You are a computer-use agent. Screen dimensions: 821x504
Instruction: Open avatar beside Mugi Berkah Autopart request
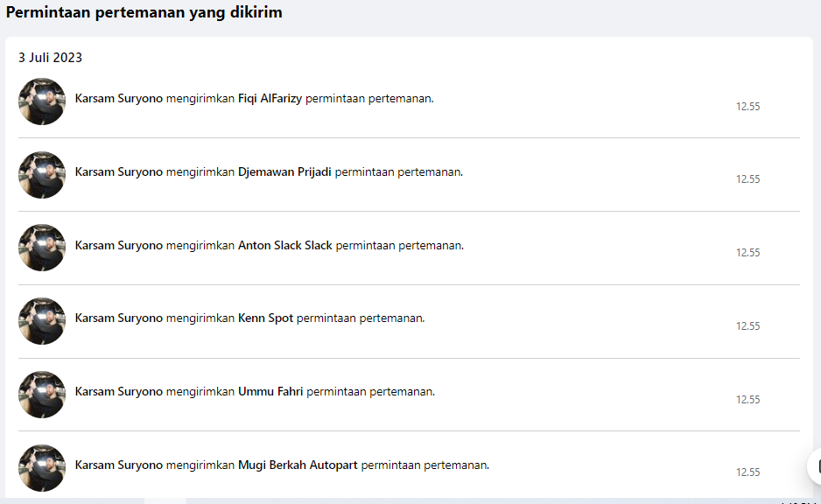click(42, 468)
